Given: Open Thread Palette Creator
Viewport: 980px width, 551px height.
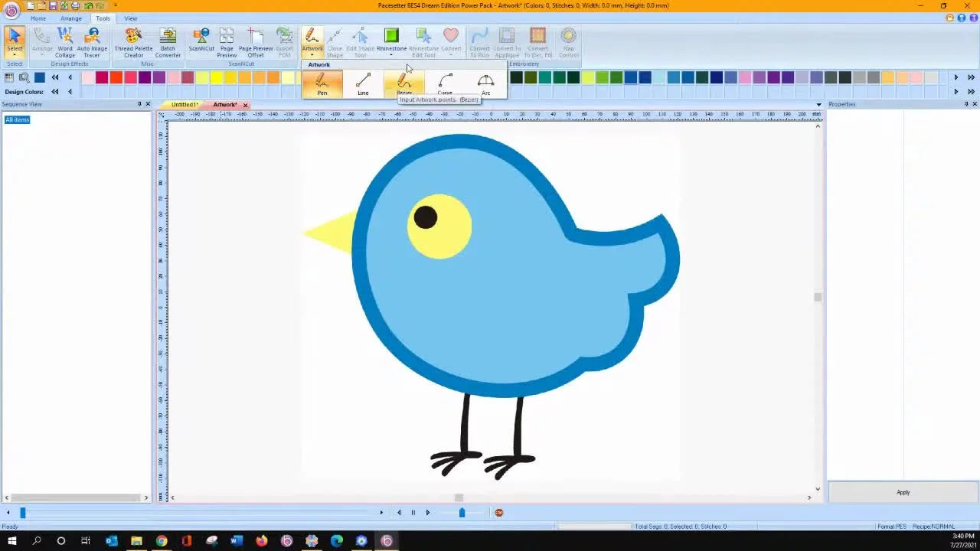Looking at the screenshot, I should coord(133,43).
